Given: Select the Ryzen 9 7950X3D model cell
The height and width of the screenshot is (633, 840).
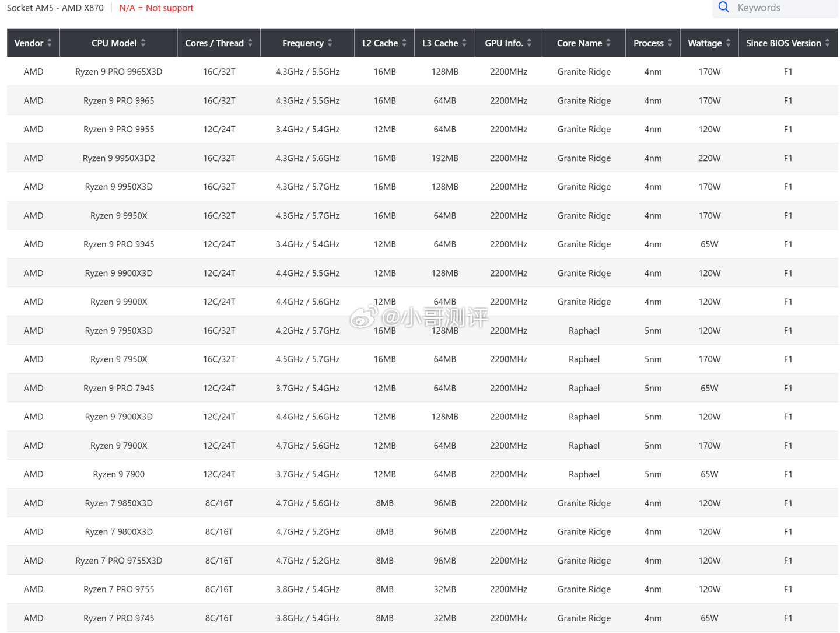Looking at the screenshot, I should 119,331.
